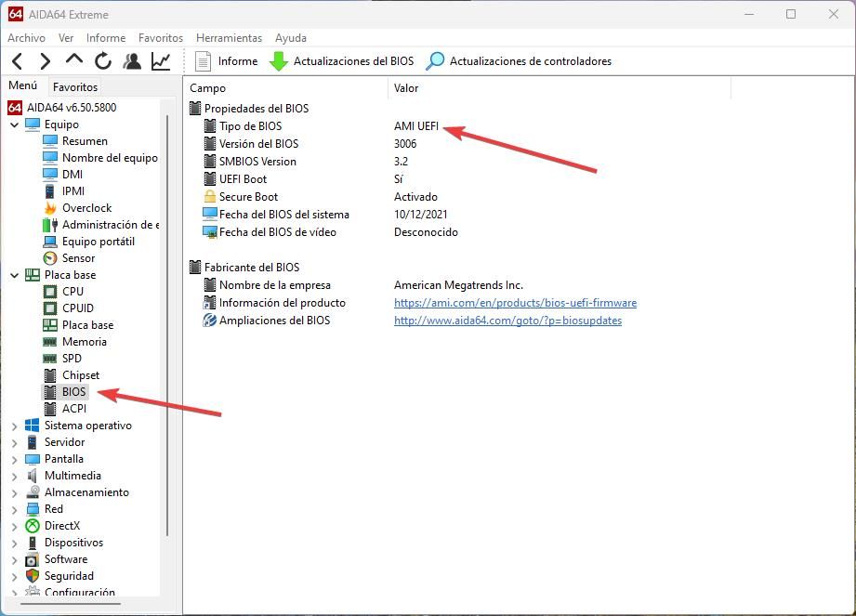Open the Favoritos menu in menu bar
Image resolution: width=856 pixels, height=616 pixels.
(x=161, y=38)
